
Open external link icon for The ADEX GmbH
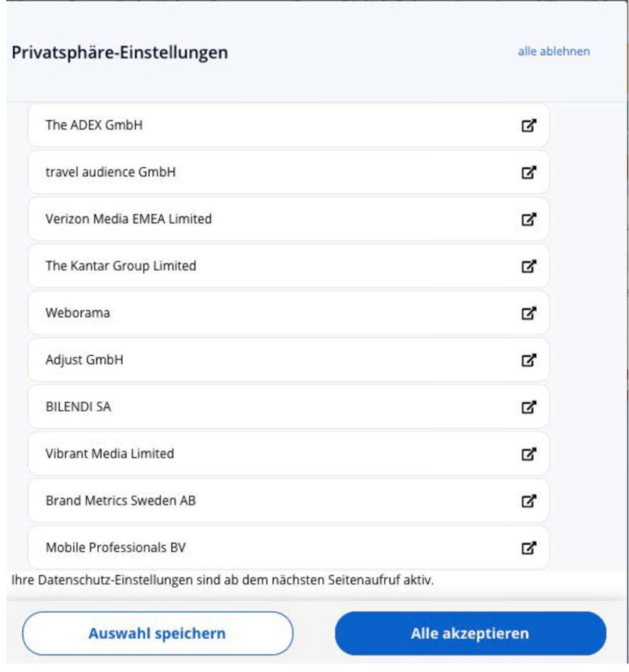click(528, 126)
